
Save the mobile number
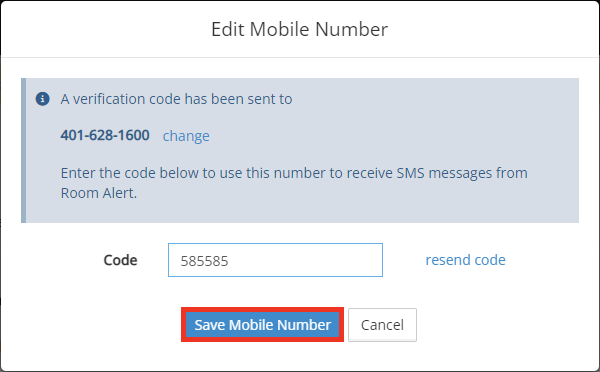[x=262, y=325]
